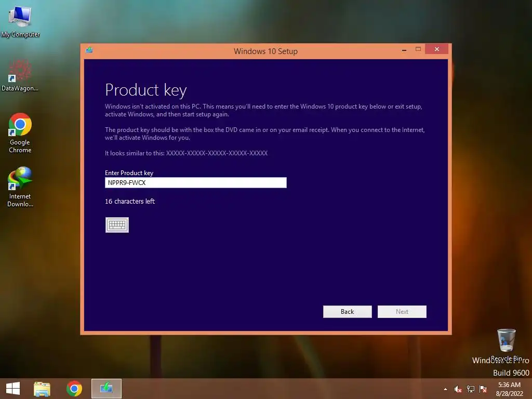532x399 pixels.
Task: Open File Explorer from the taskbar
Action: pos(42,389)
